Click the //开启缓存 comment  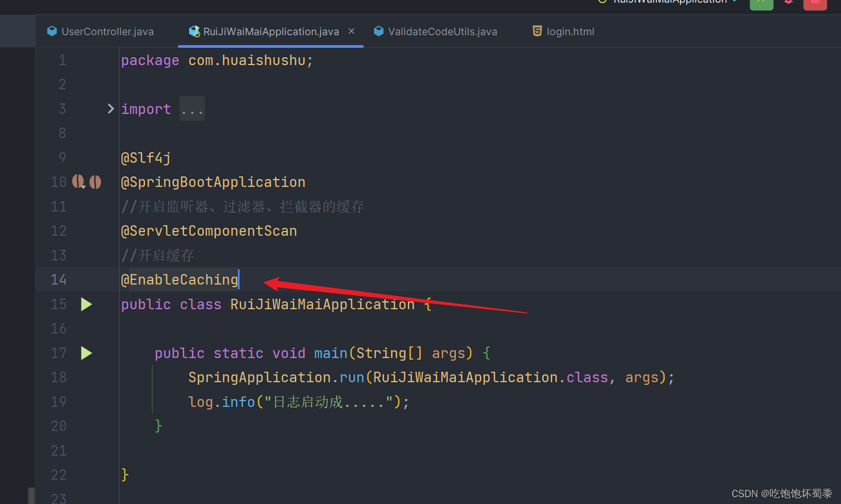point(158,256)
